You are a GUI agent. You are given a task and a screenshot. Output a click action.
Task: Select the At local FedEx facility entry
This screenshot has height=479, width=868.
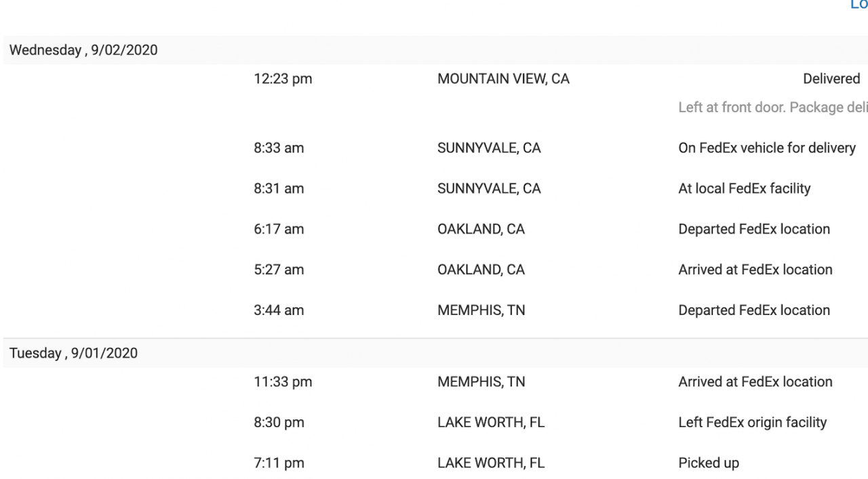[x=745, y=188]
